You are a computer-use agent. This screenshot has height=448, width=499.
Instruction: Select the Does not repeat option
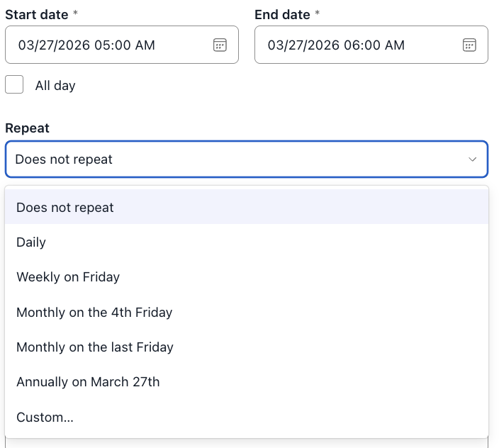tap(65, 208)
